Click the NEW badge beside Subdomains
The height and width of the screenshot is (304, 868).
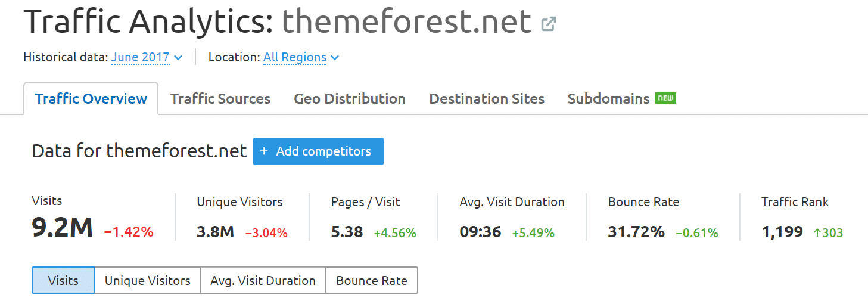point(665,98)
